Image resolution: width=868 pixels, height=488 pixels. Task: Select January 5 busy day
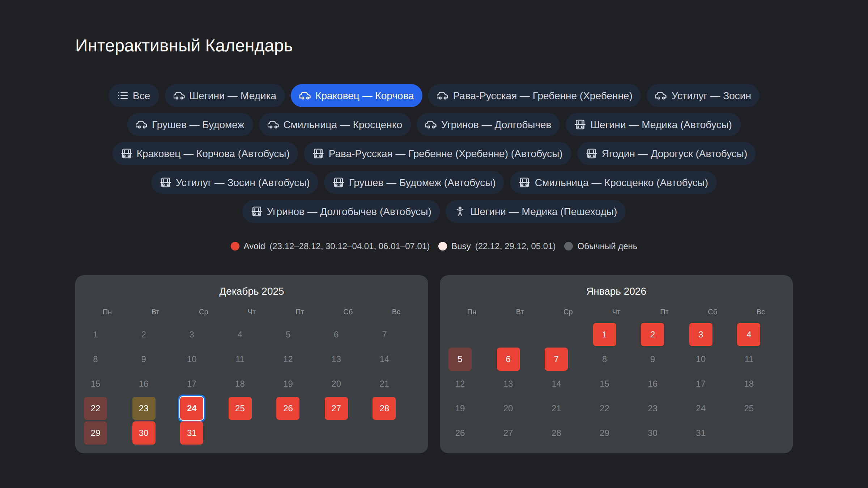(x=460, y=359)
